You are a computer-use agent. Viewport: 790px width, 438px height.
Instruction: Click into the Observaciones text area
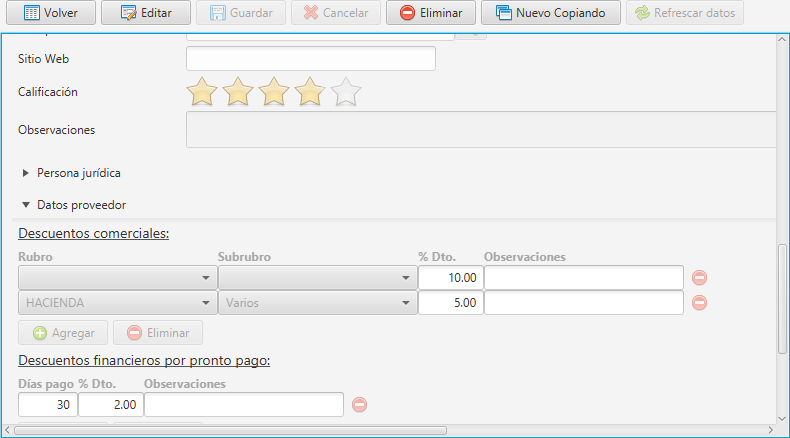click(x=481, y=130)
